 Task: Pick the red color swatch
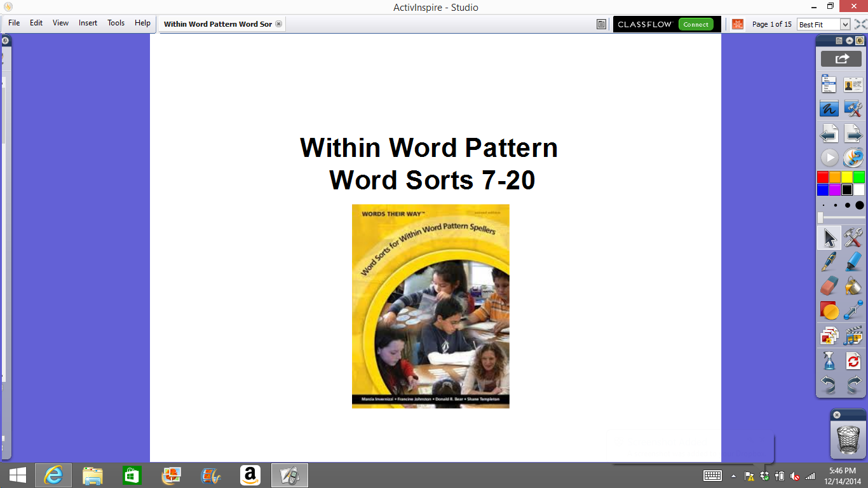(823, 177)
